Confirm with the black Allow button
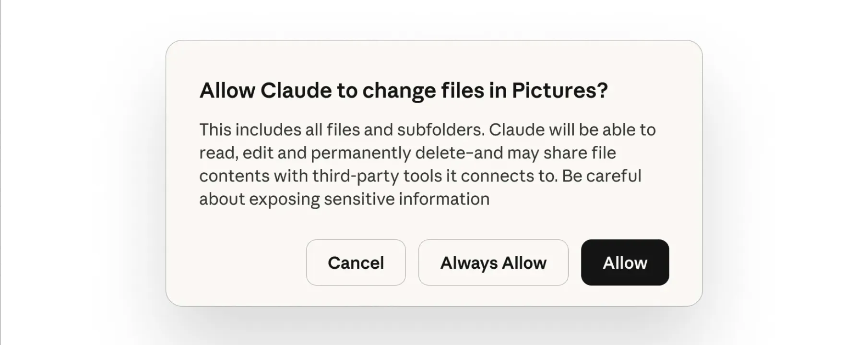This screenshot has width=868, height=345. point(625,262)
